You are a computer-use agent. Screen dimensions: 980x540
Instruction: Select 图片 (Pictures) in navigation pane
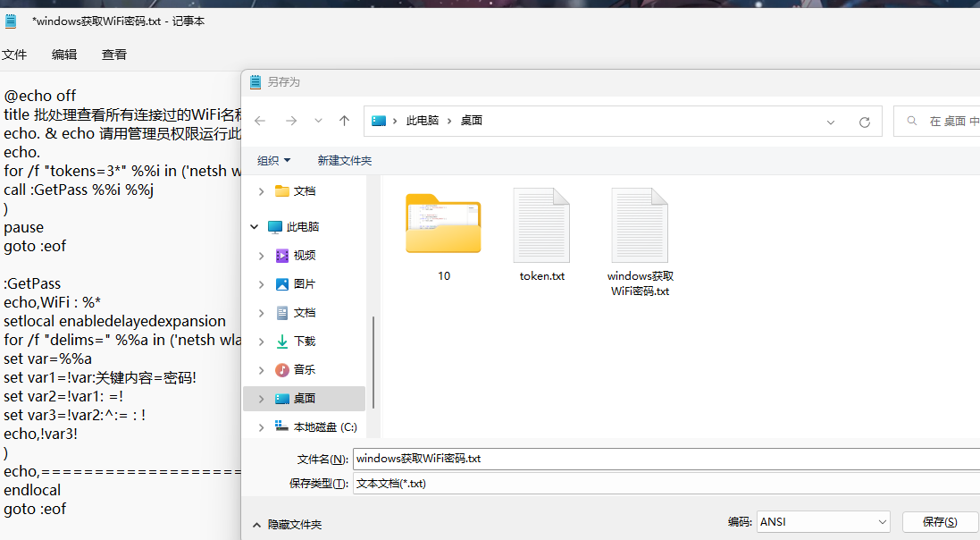pyautogui.click(x=304, y=283)
